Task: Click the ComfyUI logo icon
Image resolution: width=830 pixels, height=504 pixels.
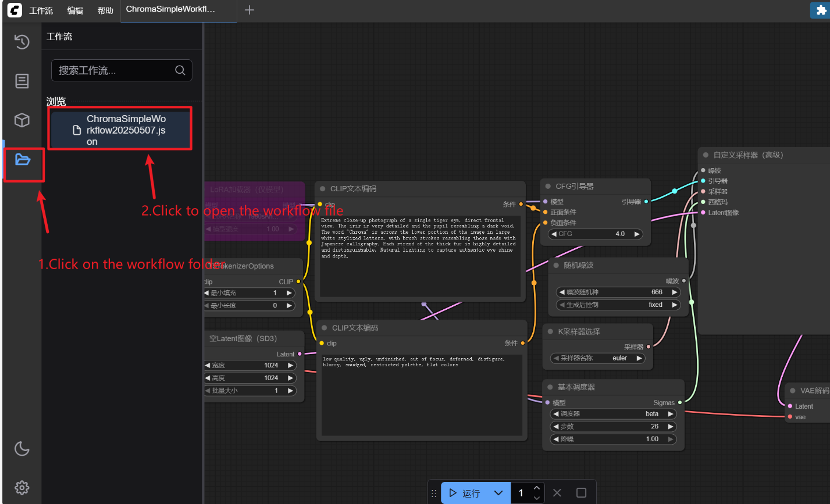Action: (x=15, y=10)
